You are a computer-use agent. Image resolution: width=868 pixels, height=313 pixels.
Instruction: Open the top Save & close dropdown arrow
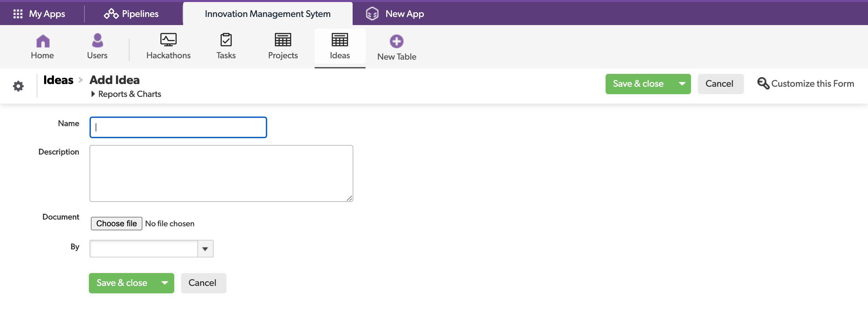point(682,84)
